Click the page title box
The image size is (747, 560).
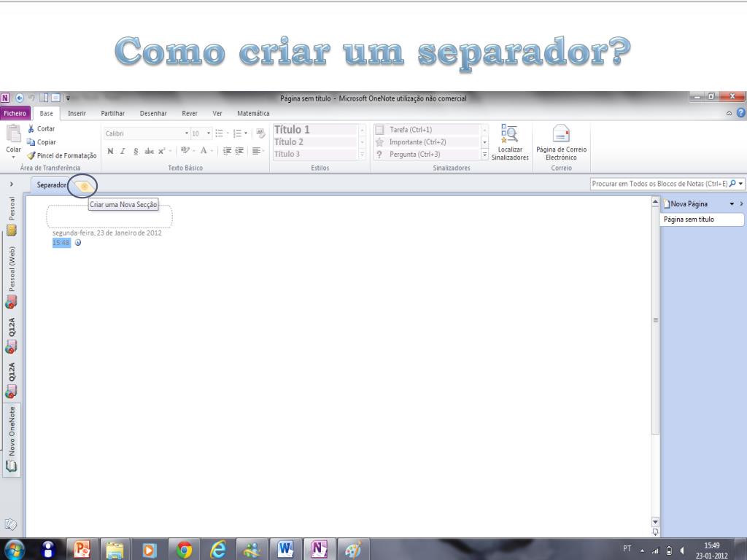pyautogui.click(x=109, y=217)
